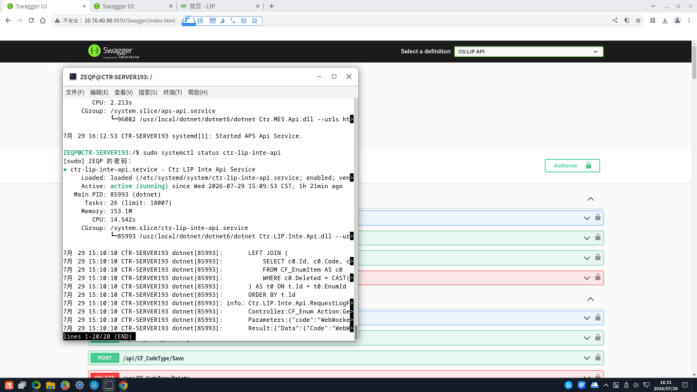Bookmark this page with the star icon

(x=638, y=20)
